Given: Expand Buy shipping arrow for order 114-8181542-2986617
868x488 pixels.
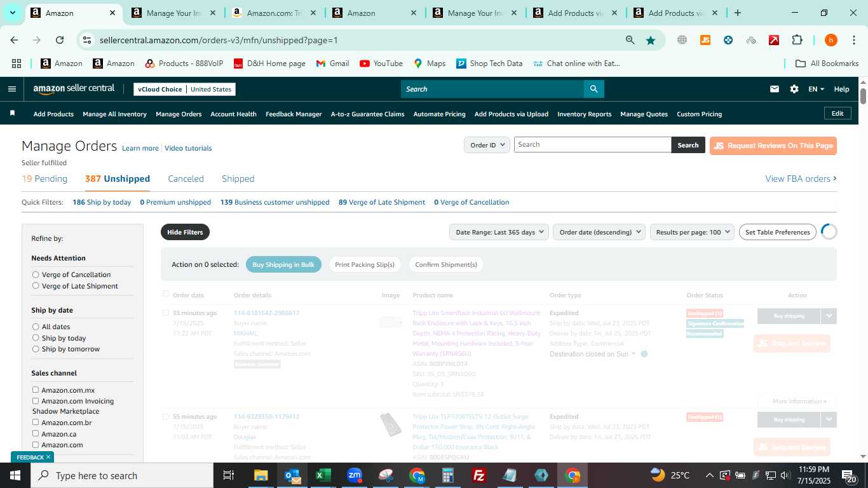Looking at the screenshot, I should coord(829,316).
